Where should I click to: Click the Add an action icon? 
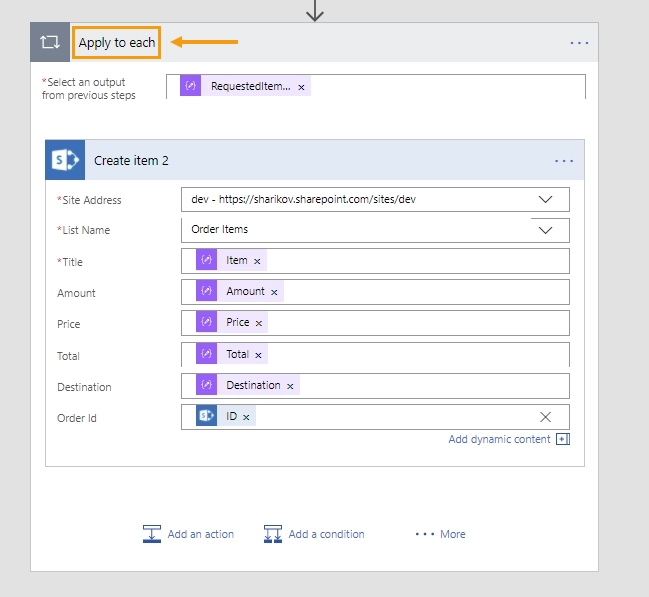click(152, 534)
